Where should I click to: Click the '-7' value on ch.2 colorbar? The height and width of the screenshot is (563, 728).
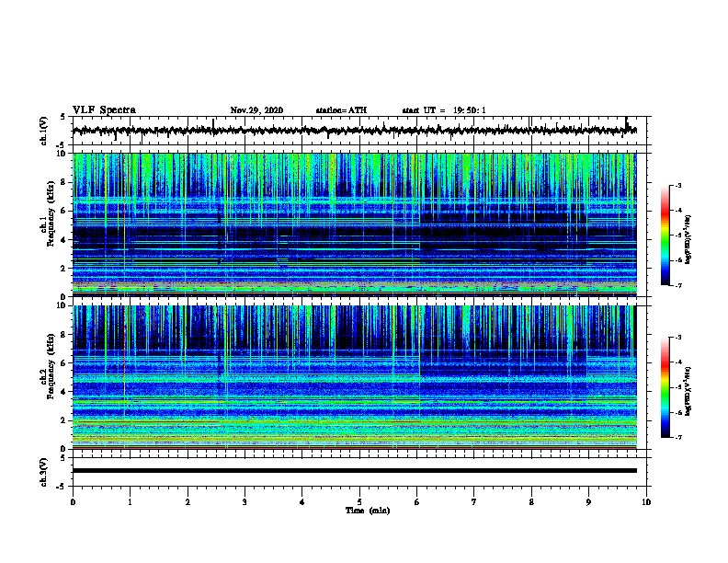(x=677, y=437)
